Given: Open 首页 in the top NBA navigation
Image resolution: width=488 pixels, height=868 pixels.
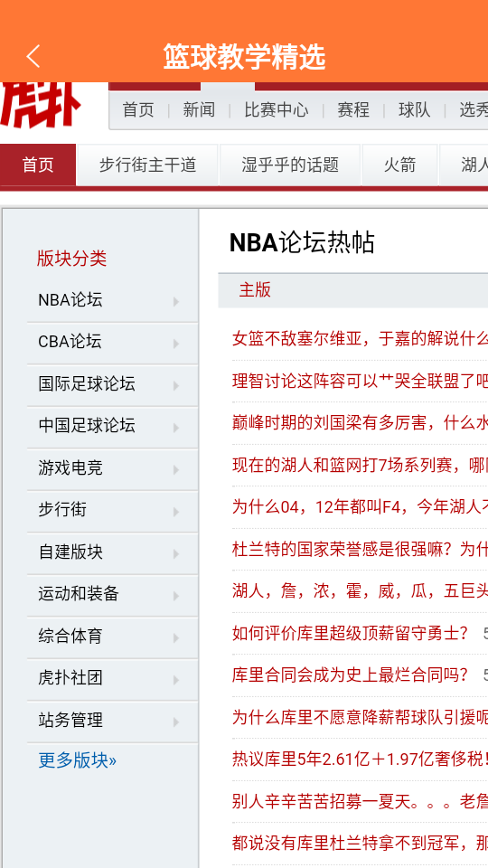Looking at the screenshot, I should [138, 109].
